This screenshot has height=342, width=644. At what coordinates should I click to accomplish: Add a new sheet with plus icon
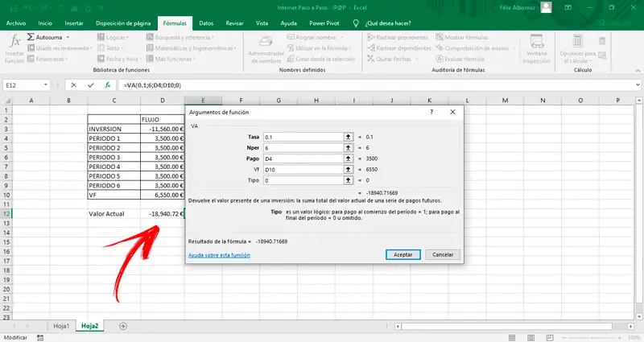pyautogui.click(x=123, y=326)
